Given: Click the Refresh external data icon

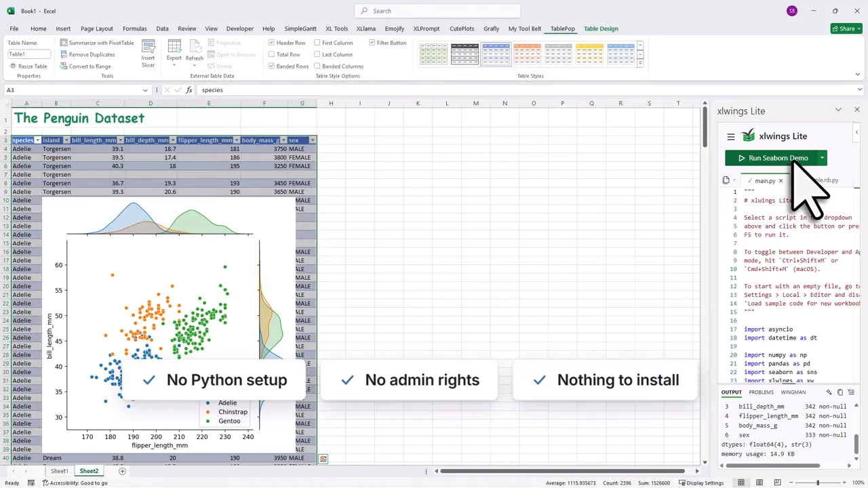Looking at the screenshot, I should (195, 46).
